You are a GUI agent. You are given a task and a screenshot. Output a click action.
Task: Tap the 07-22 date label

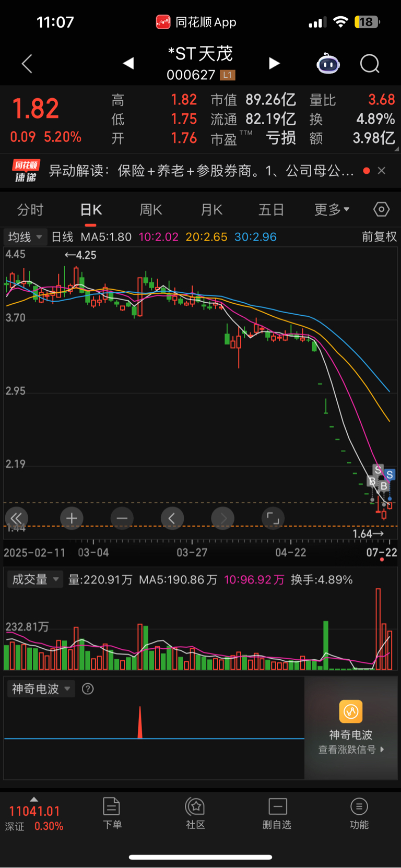click(x=382, y=552)
